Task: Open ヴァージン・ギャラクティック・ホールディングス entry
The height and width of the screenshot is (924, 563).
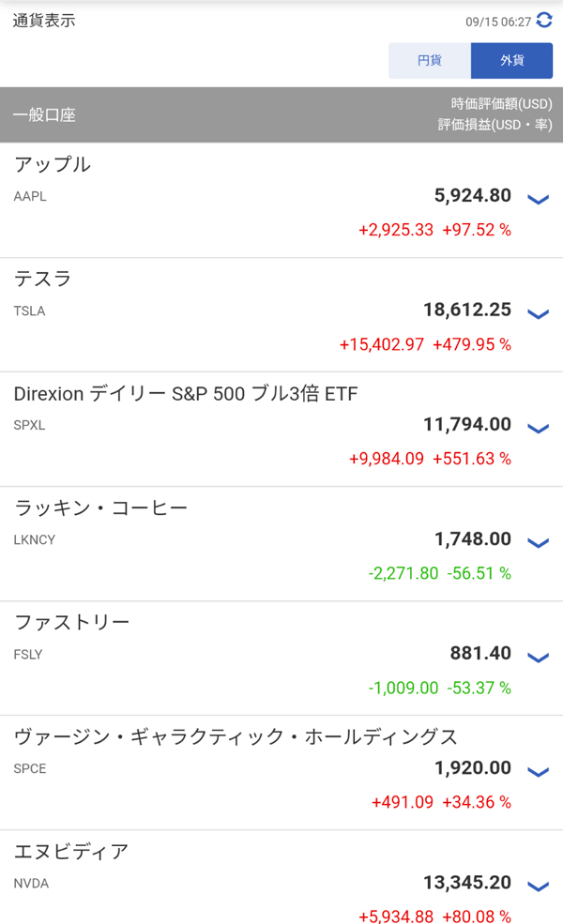Action: click(236, 737)
